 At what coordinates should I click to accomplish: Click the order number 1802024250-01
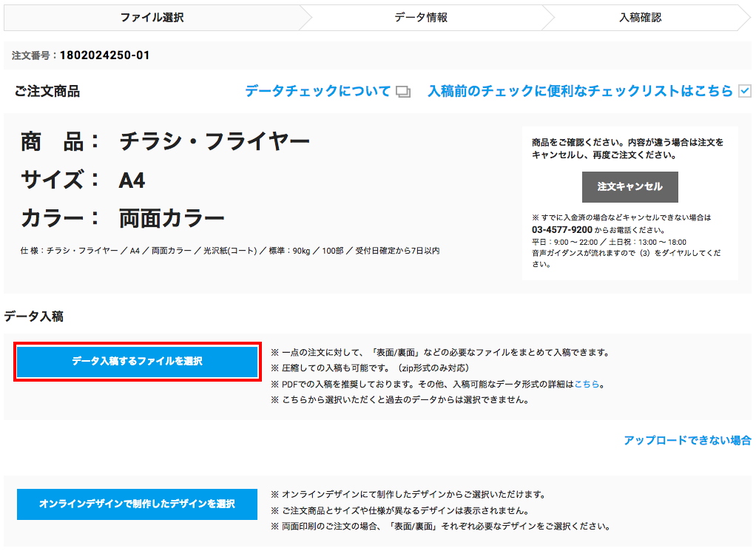[x=104, y=55]
